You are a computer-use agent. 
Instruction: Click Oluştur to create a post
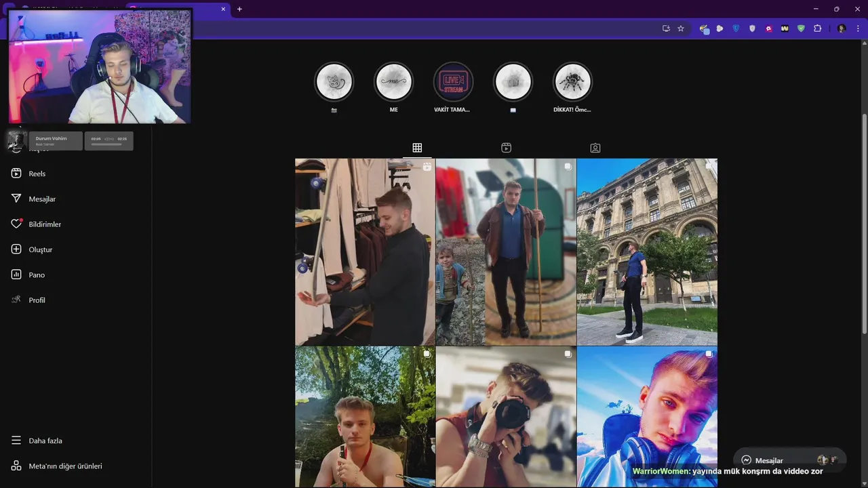point(31,249)
